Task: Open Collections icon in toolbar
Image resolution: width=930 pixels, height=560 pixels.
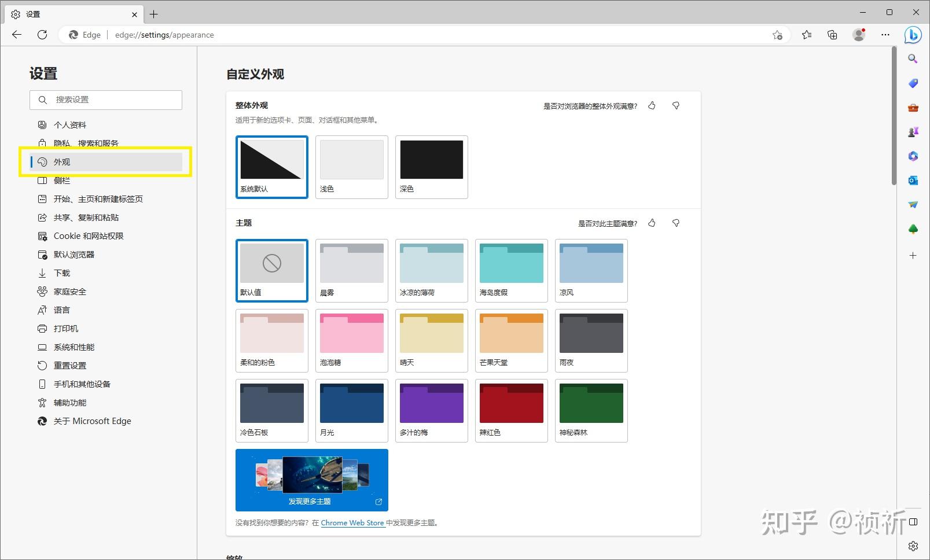Action: 832,35
